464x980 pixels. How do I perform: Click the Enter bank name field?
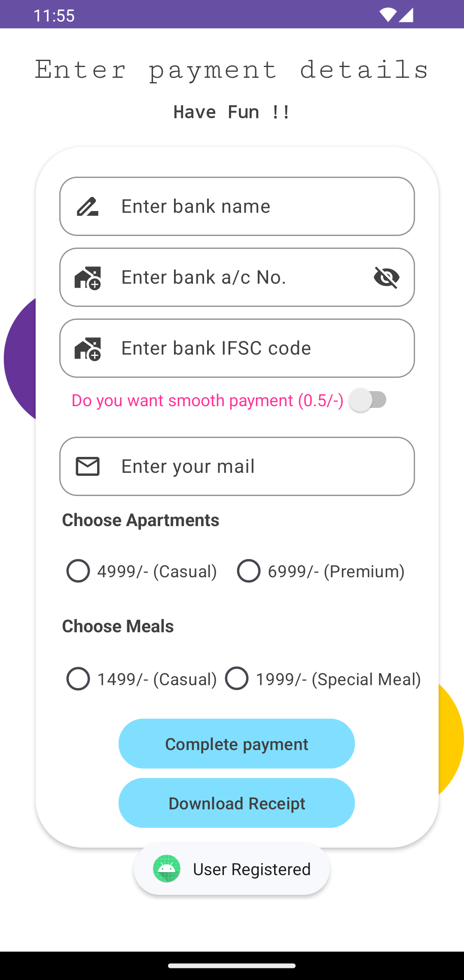click(x=236, y=206)
